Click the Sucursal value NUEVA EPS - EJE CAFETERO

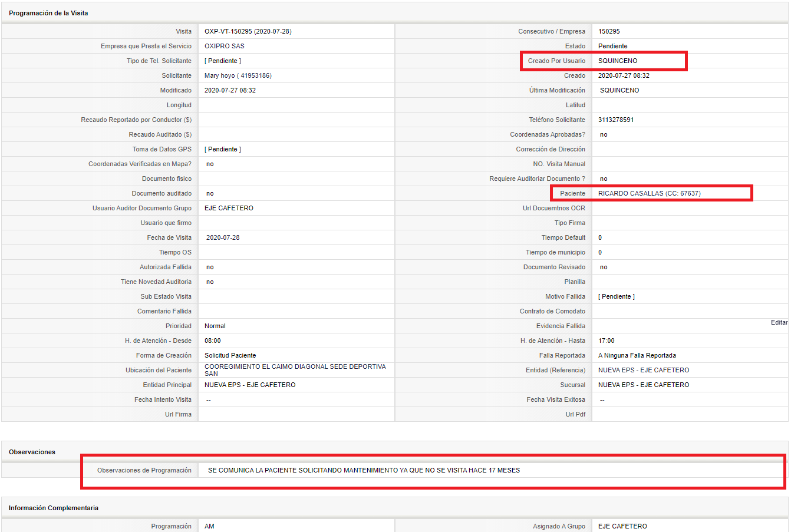[644, 385]
